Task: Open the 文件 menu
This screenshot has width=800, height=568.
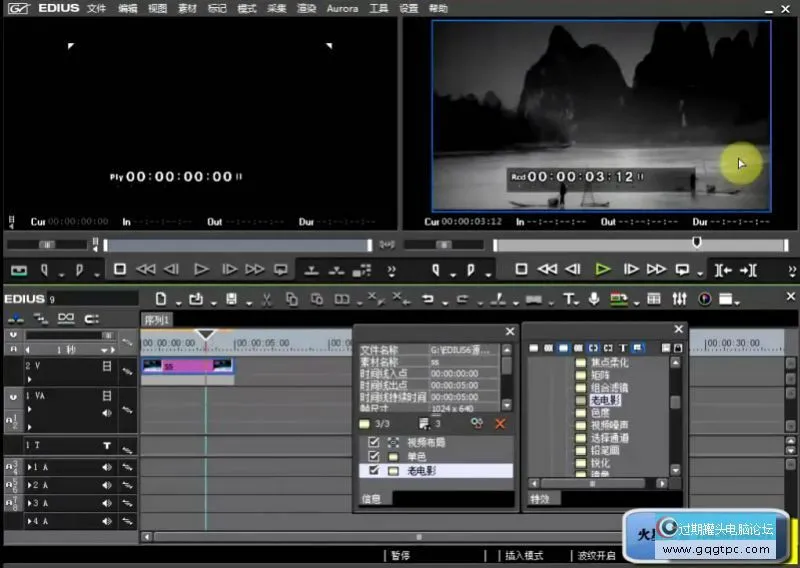Action: pyautogui.click(x=96, y=8)
